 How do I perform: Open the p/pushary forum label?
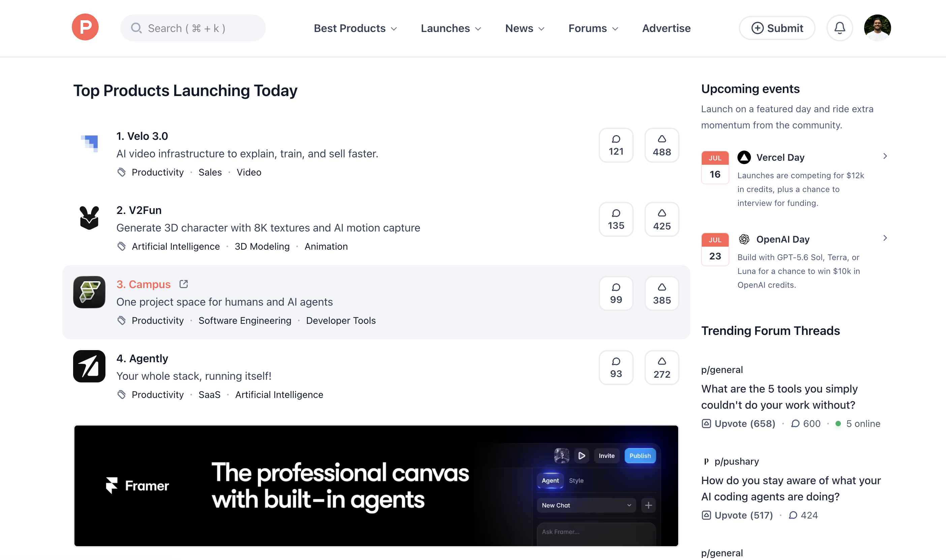pyautogui.click(x=736, y=461)
